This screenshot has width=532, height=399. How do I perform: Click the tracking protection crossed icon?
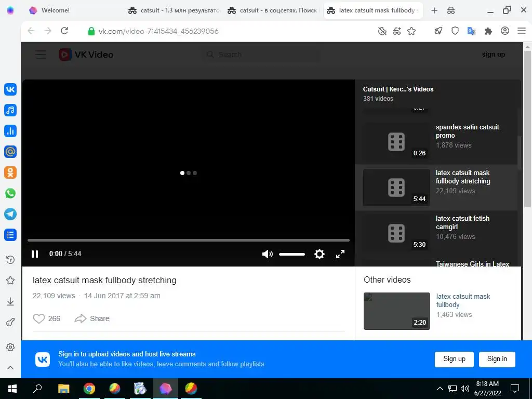[x=382, y=31]
